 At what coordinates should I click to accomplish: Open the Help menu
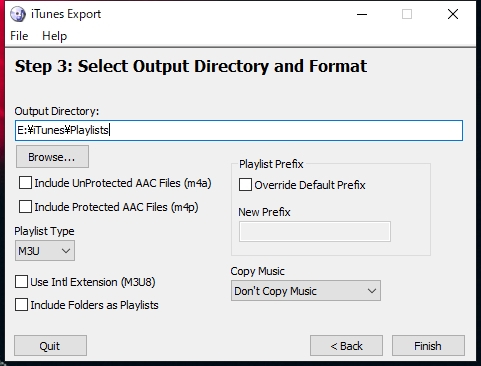54,36
